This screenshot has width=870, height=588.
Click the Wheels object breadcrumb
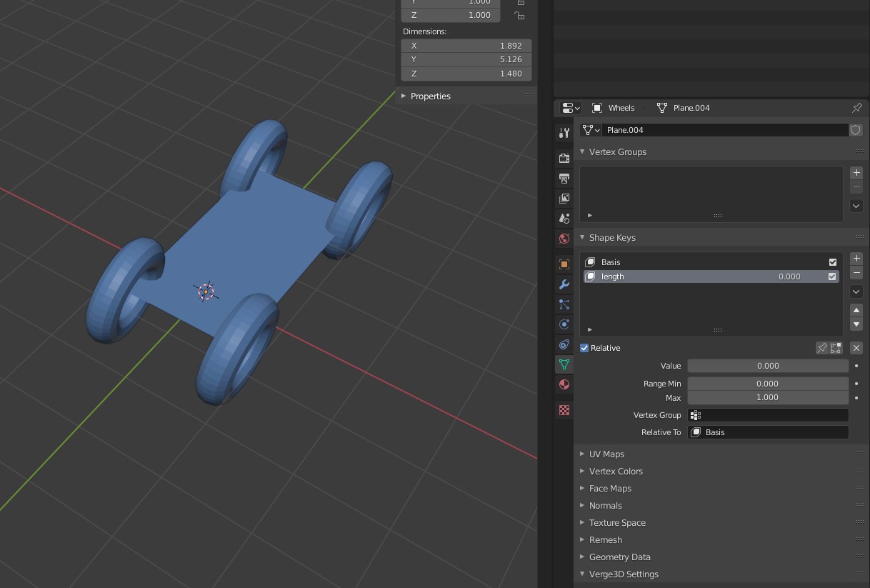(x=614, y=108)
